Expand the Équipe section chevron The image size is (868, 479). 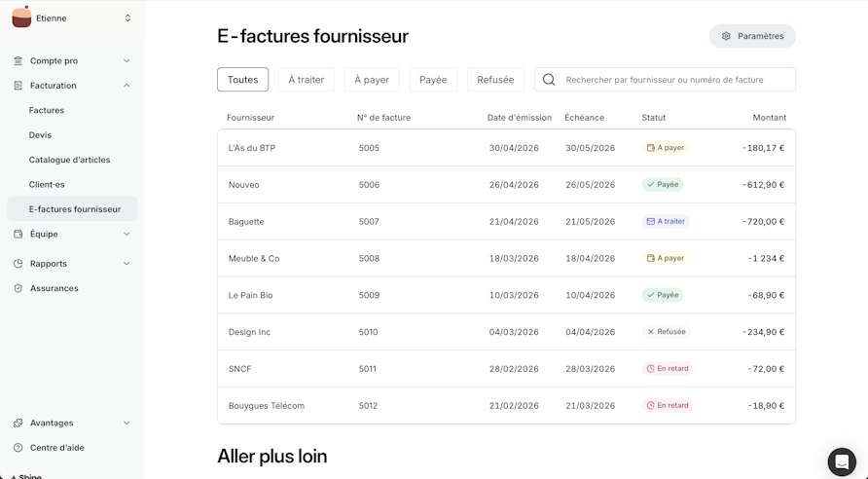[127, 235]
